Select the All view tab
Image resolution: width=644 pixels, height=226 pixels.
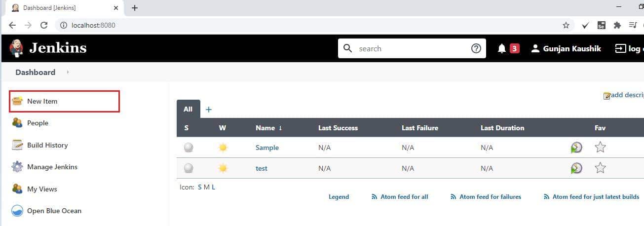188,109
